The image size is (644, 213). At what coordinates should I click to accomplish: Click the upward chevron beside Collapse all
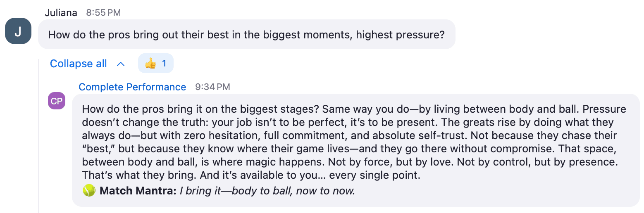(121, 64)
